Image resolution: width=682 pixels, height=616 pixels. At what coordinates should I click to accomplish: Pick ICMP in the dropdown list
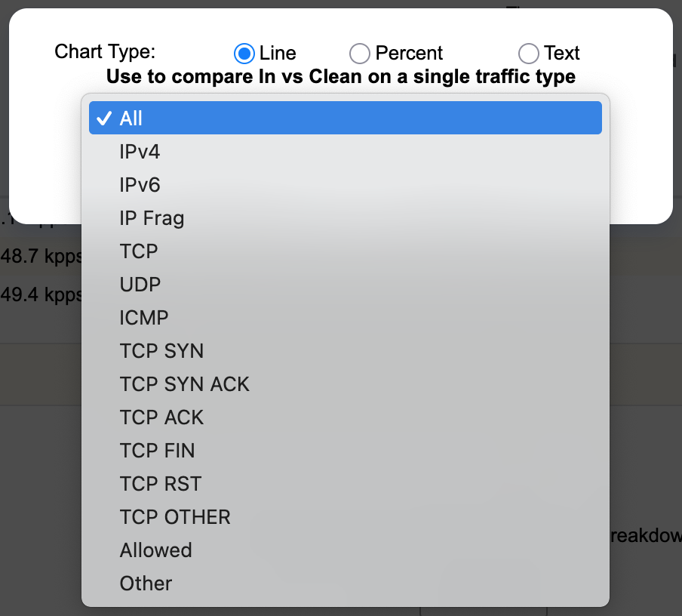346,318
